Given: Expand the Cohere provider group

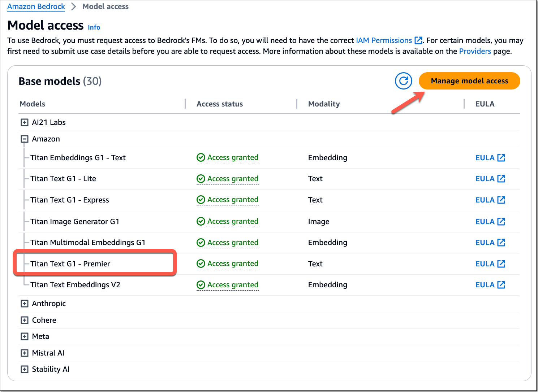Looking at the screenshot, I should pos(25,320).
